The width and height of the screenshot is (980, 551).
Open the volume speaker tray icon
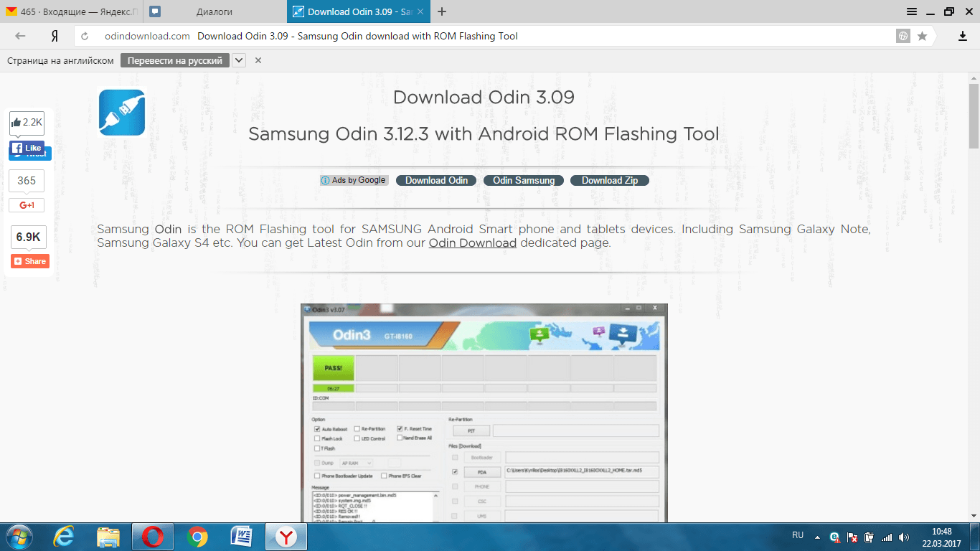tap(903, 537)
